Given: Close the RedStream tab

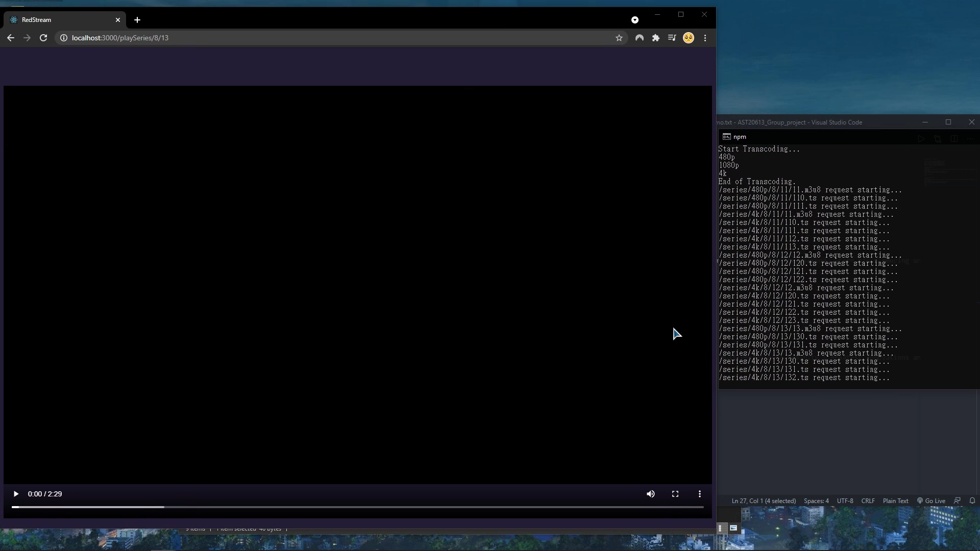Looking at the screenshot, I should click(118, 20).
